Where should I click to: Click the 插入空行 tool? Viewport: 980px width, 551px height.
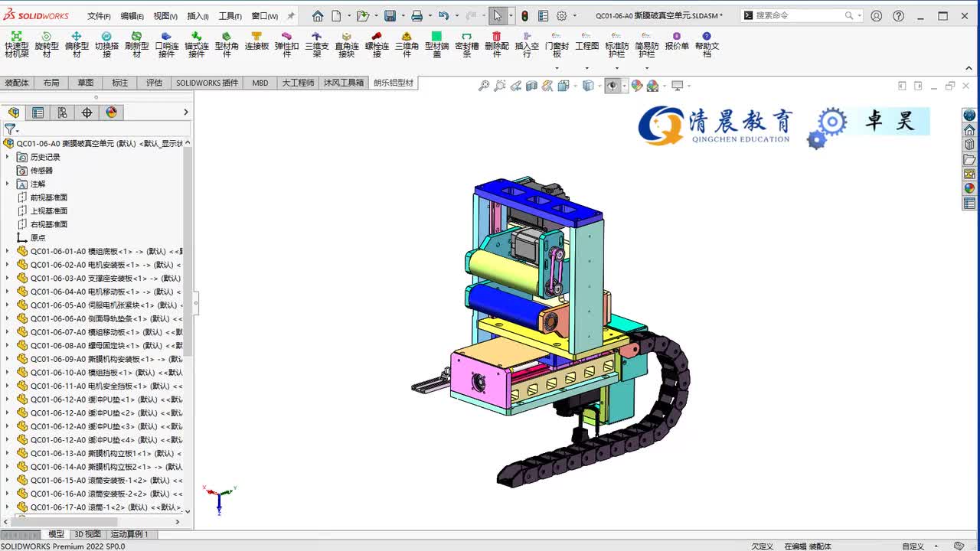click(x=527, y=45)
